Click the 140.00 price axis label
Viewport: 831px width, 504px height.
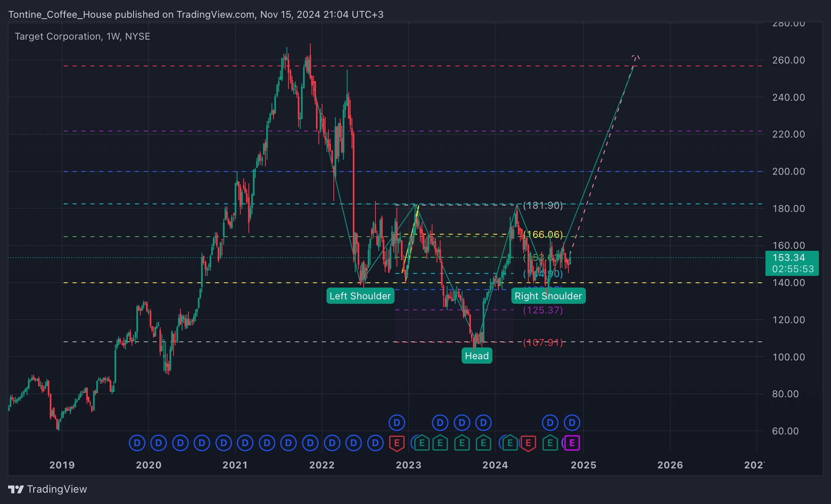[x=789, y=283]
